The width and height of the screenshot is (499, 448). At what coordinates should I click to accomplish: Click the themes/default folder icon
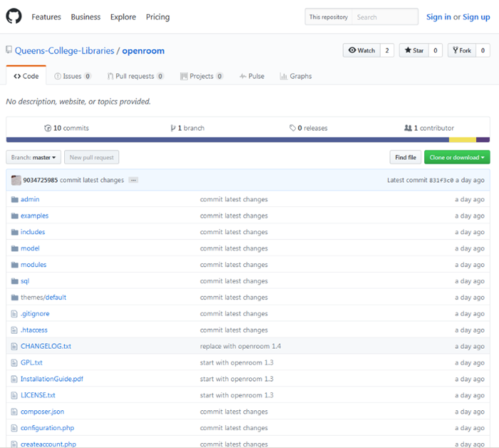point(15,297)
